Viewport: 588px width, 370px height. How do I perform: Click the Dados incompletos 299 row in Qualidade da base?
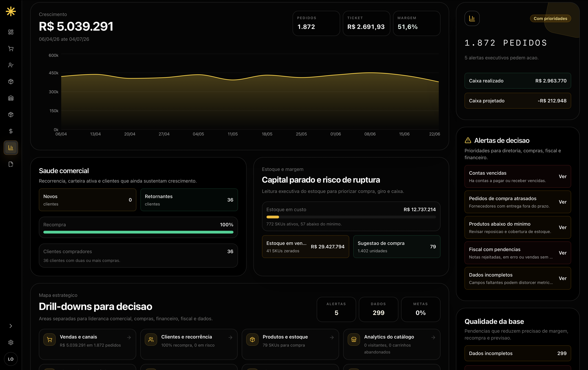[x=518, y=353]
